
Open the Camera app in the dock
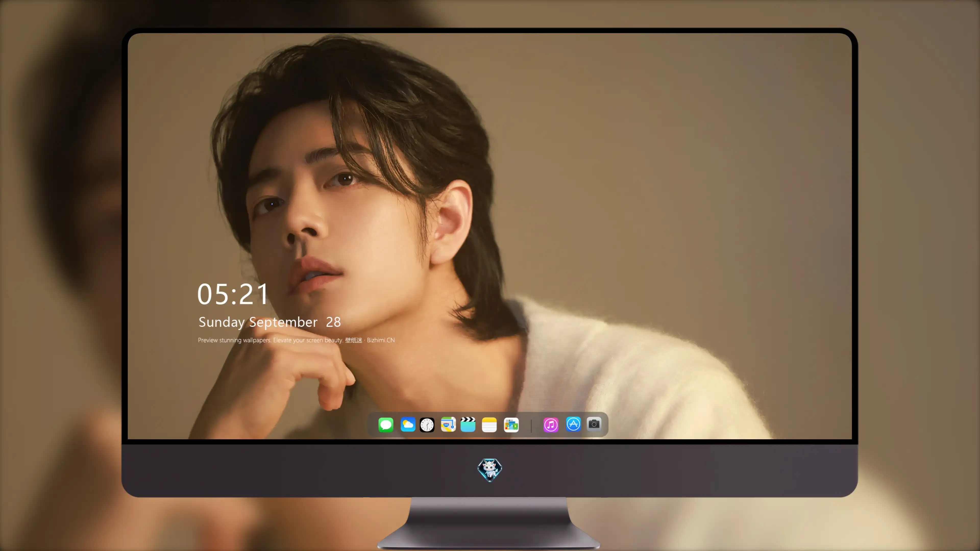594,424
